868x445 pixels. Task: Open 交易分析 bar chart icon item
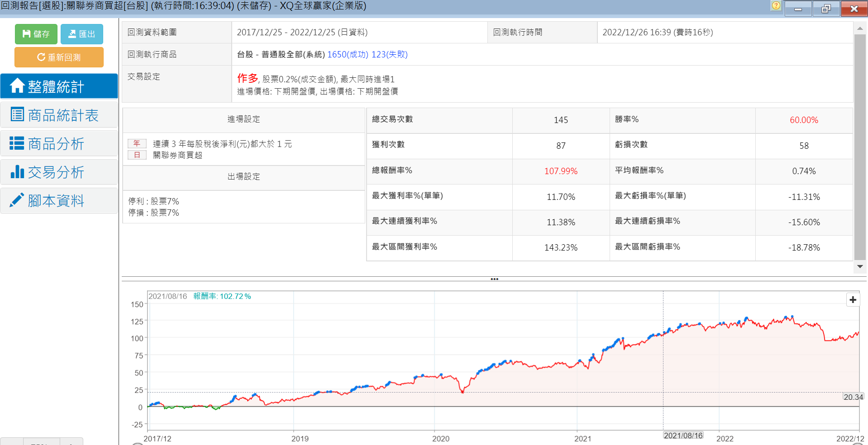coord(59,172)
